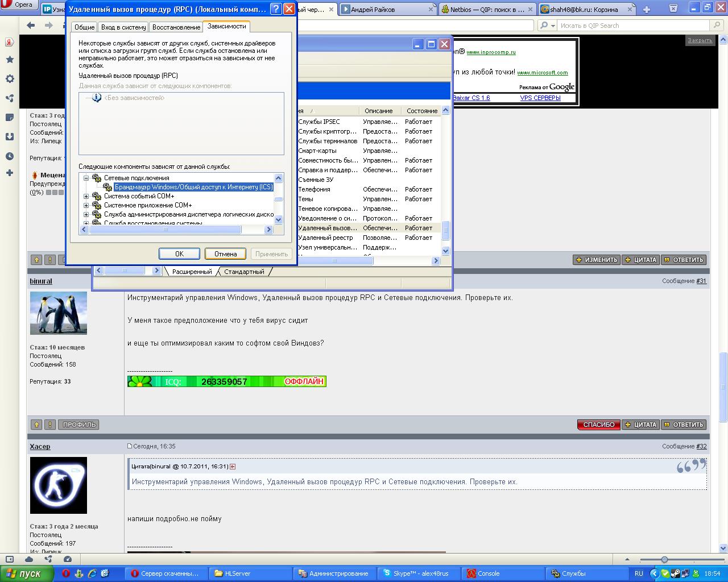
Task: Click ПРОФИЛЬ button under binural's post
Action: pyautogui.click(x=80, y=425)
